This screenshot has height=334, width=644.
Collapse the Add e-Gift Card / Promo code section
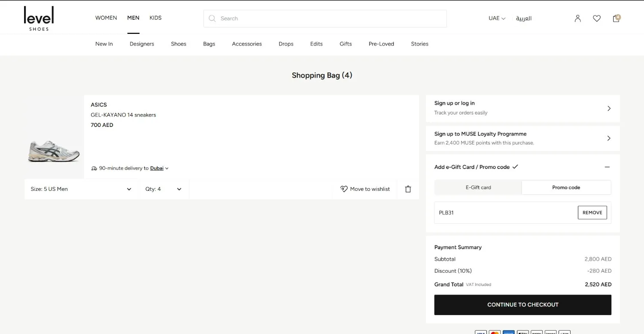(607, 167)
